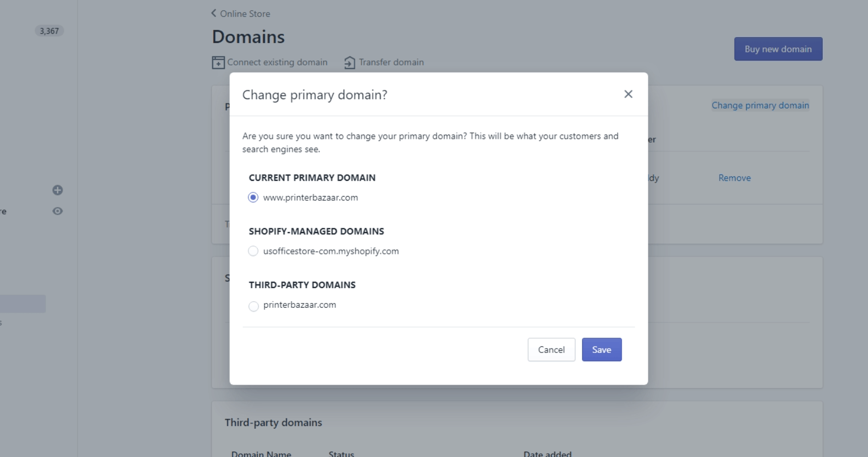Click the Transfer domain icon

pyautogui.click(x=350, y=63)
